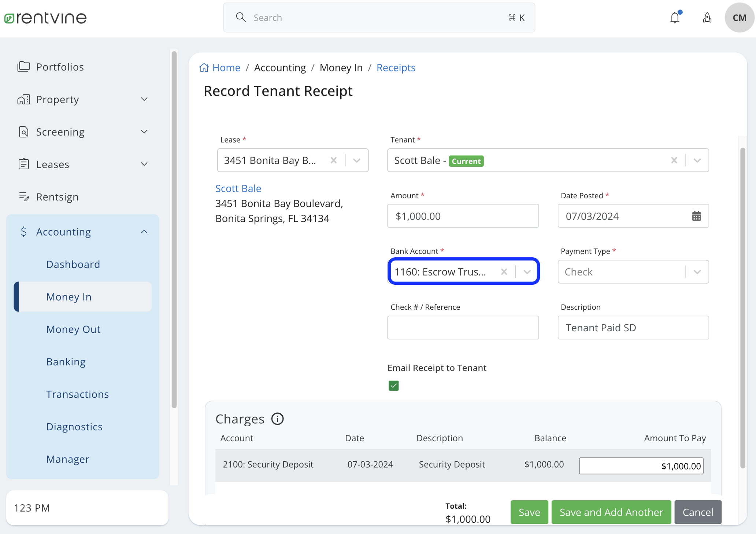Click Save and Add Another
The width and height of the screenshot is (756, 534).
point(610,512)
